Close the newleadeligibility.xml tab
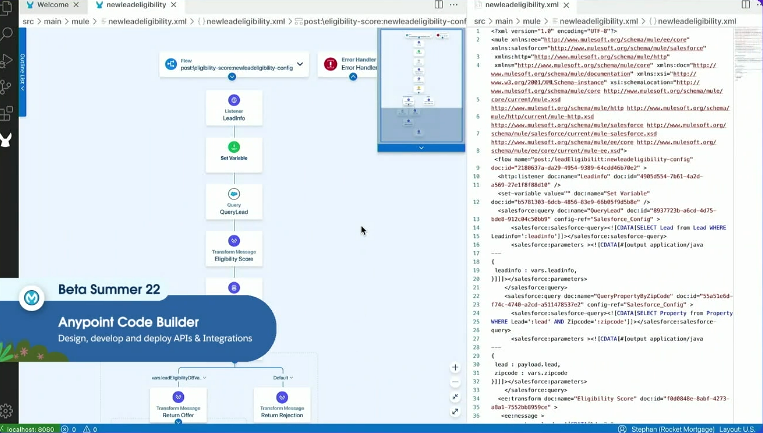Viewport: 763px width, 433px height. (566, 5)
